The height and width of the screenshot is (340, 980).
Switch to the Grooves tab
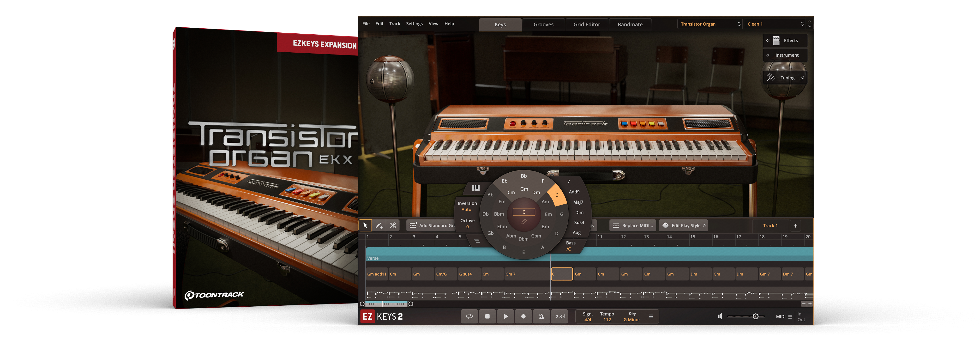(x=543, y=24)
